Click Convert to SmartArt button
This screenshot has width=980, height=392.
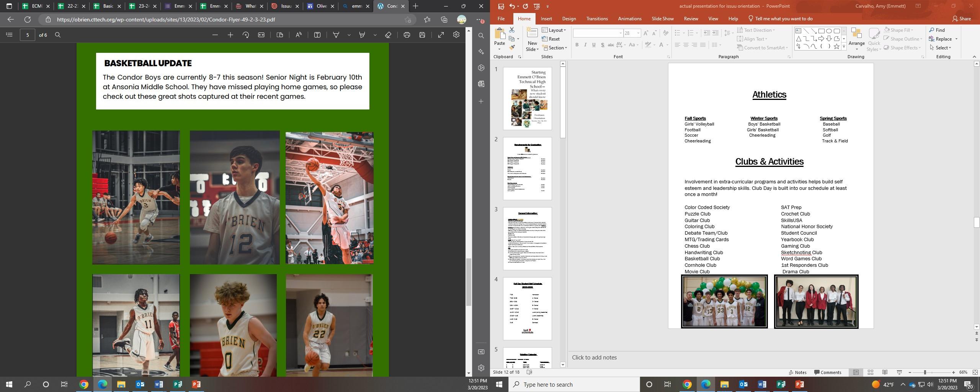click(x=762, y=48)
